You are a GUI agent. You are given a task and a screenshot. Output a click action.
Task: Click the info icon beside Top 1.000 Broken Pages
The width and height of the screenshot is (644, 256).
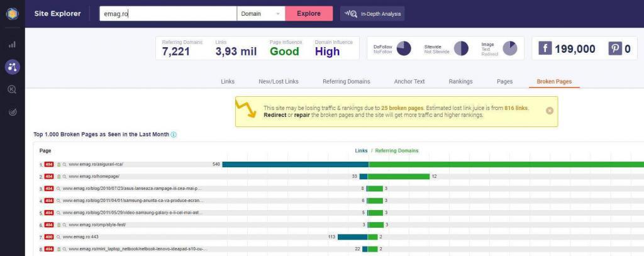pos(174,135)
